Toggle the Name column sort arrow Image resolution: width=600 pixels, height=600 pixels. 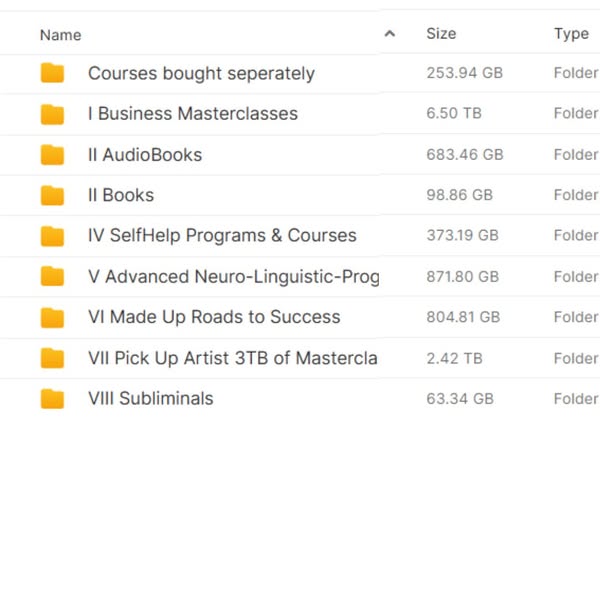coord(389,34)
